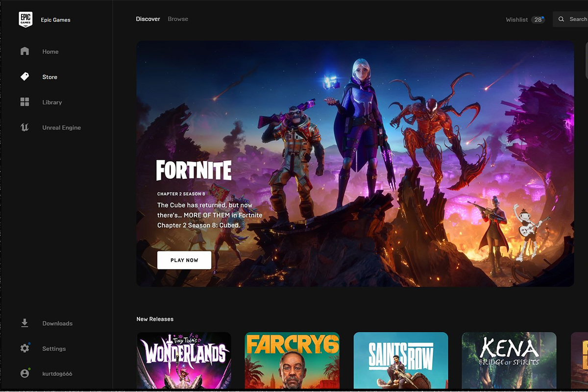The height and width of the screenshot is (392, 588).
Task: Open the Settings gear
Action: [x=24, y=348]
